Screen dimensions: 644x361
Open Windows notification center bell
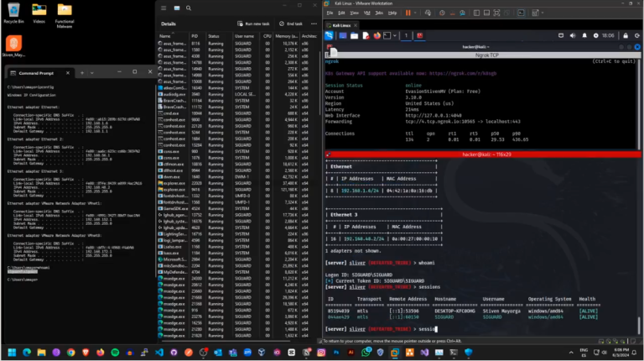tap(635, 353)
